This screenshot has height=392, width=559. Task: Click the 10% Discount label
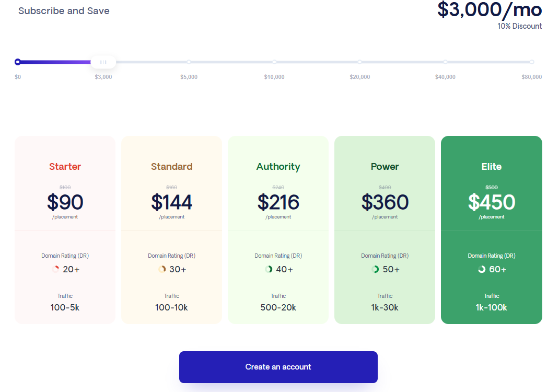pos(520,26)
